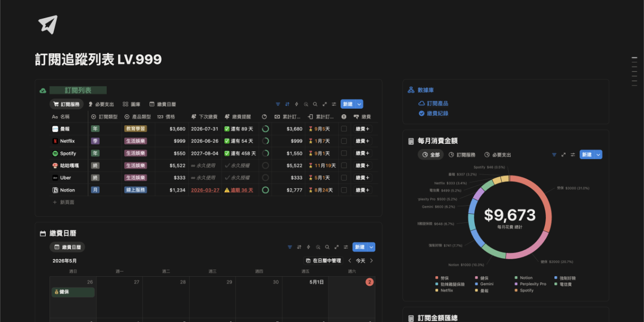Open 繳費紀錄 database link
644x322 pixels.
tap(433, 113)
